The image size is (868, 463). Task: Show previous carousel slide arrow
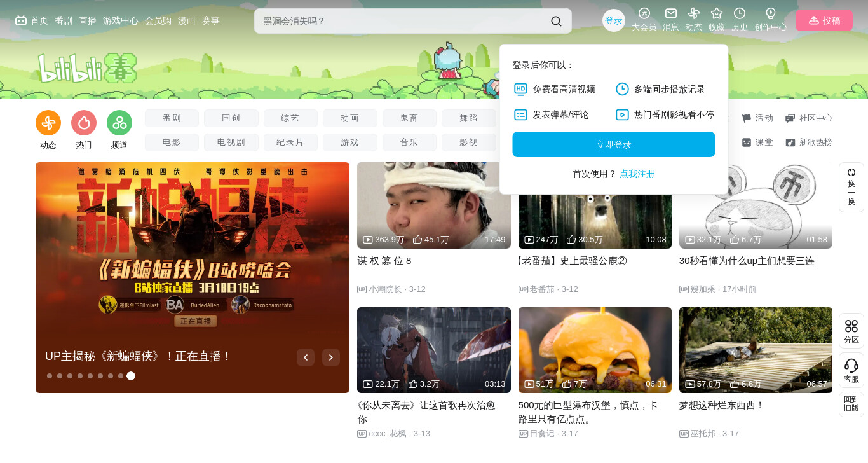coord(306,357)
